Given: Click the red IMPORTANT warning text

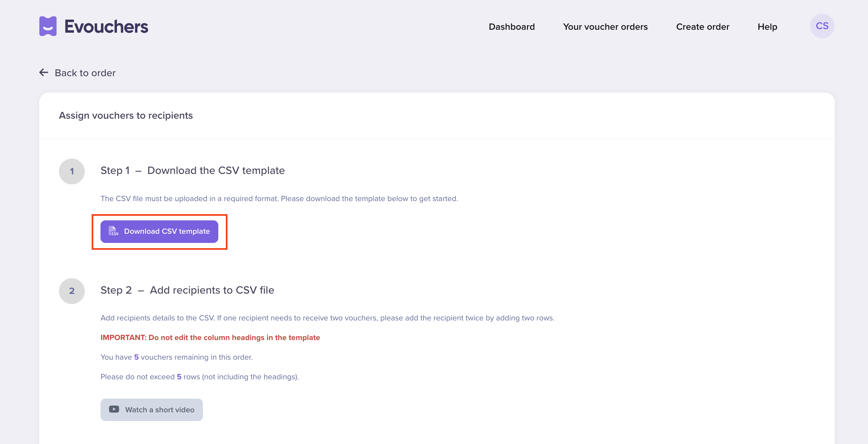Looking at the screenshot, I should click(x=210, y=337).
